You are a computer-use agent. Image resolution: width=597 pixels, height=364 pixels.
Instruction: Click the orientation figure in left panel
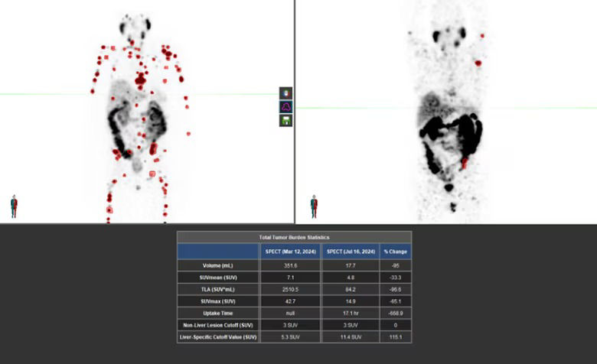click(x=14, y=206)
